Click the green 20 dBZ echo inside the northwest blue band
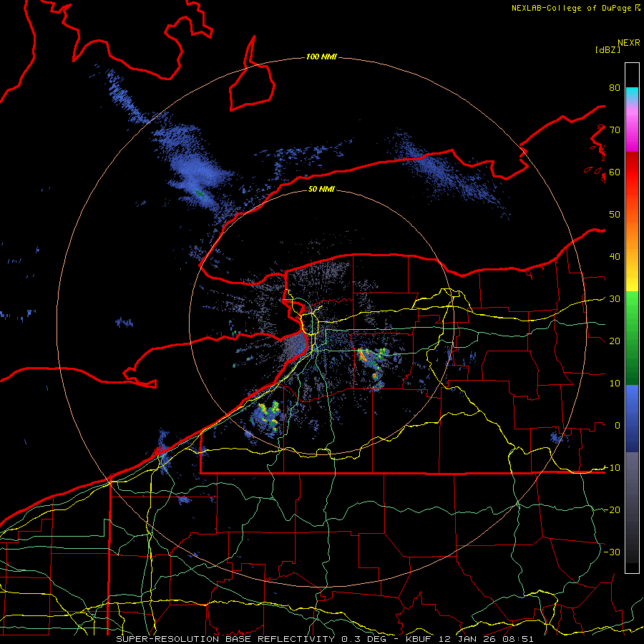The height and width of the screenshot is (644, 644). tap(200, 193)
